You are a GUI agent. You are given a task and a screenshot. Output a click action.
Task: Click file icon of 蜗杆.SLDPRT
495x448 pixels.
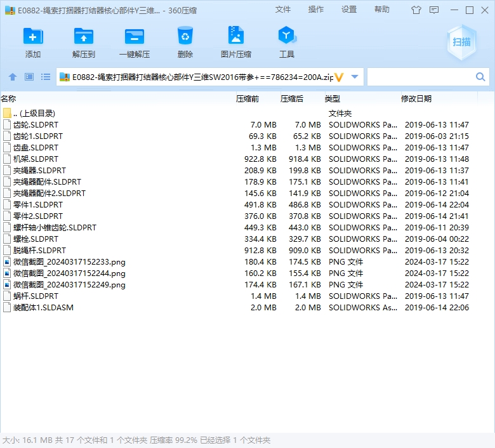(x=7, y=296)
